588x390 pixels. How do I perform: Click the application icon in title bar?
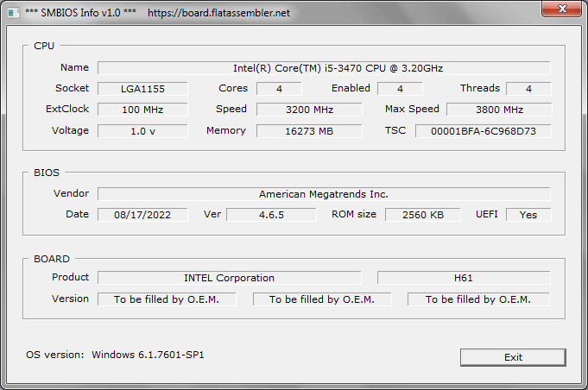(14, 13)
